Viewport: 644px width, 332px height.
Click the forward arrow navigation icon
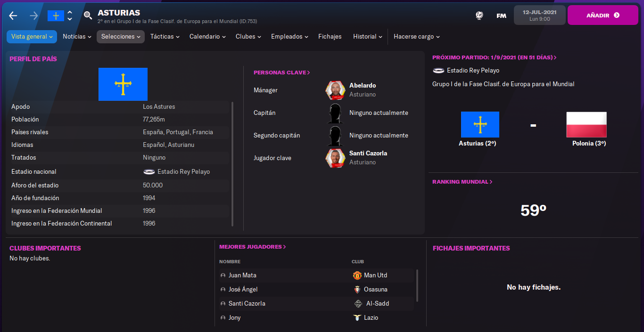click(33, 16)
